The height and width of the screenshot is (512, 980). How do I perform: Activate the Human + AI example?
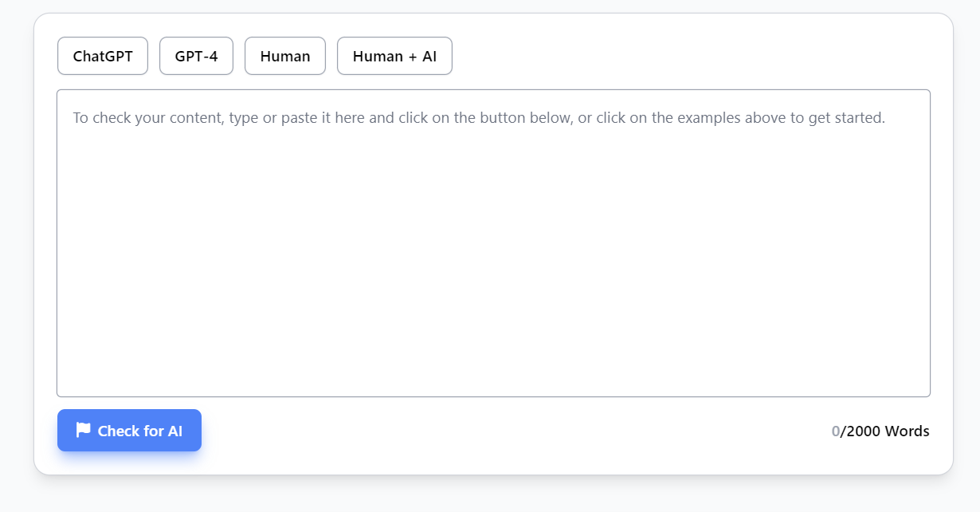394,56
